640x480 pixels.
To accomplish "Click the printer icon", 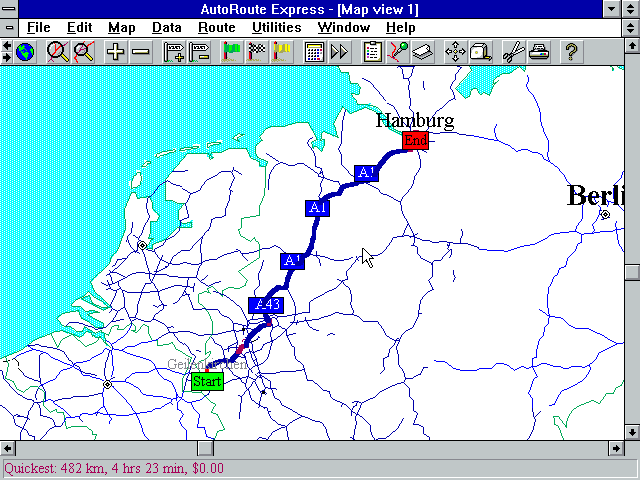I will pos(539,52).
